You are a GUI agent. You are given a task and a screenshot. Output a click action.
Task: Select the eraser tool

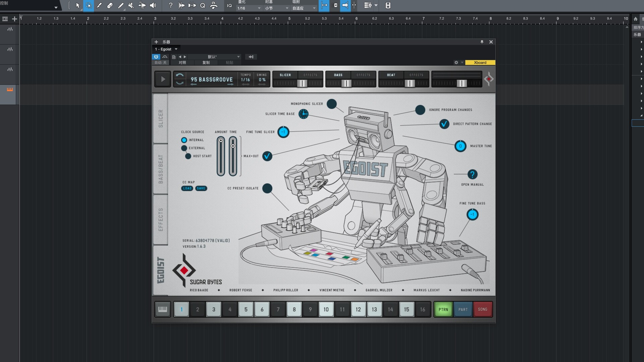coord(110,5)
